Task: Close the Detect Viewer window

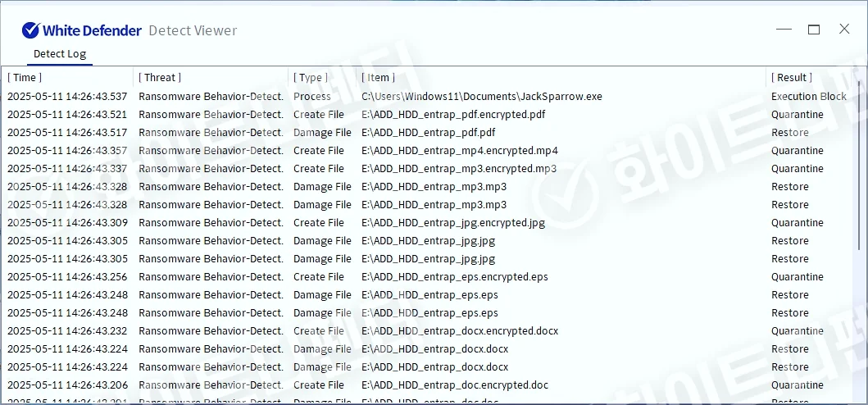Action: point(844,30)
